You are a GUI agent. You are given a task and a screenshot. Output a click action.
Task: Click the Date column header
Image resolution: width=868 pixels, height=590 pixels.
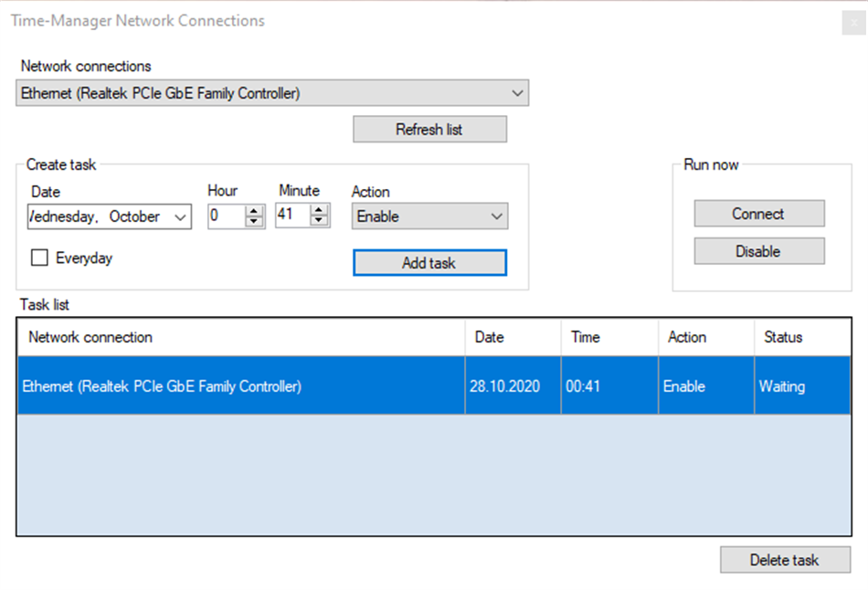[x=513, y=337]
